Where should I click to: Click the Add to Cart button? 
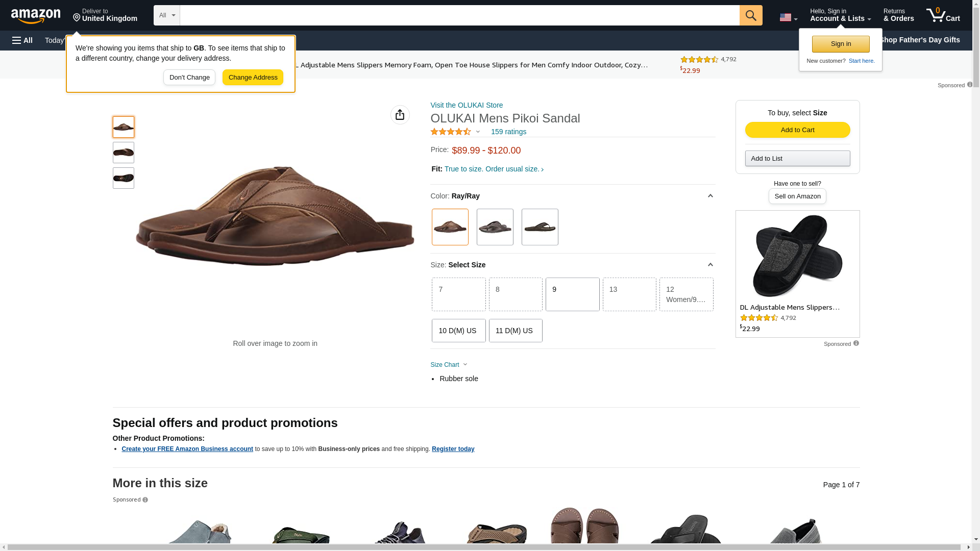797,130
